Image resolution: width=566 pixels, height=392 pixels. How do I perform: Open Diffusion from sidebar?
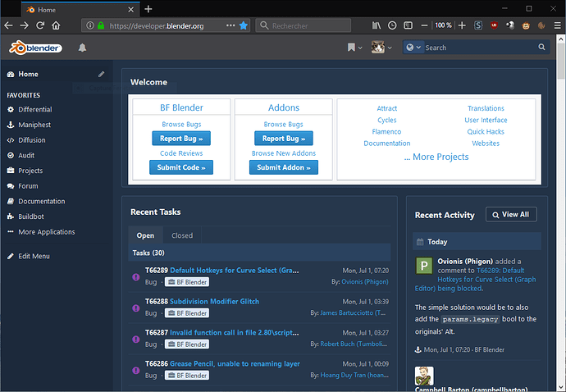(x=32, y=140)
